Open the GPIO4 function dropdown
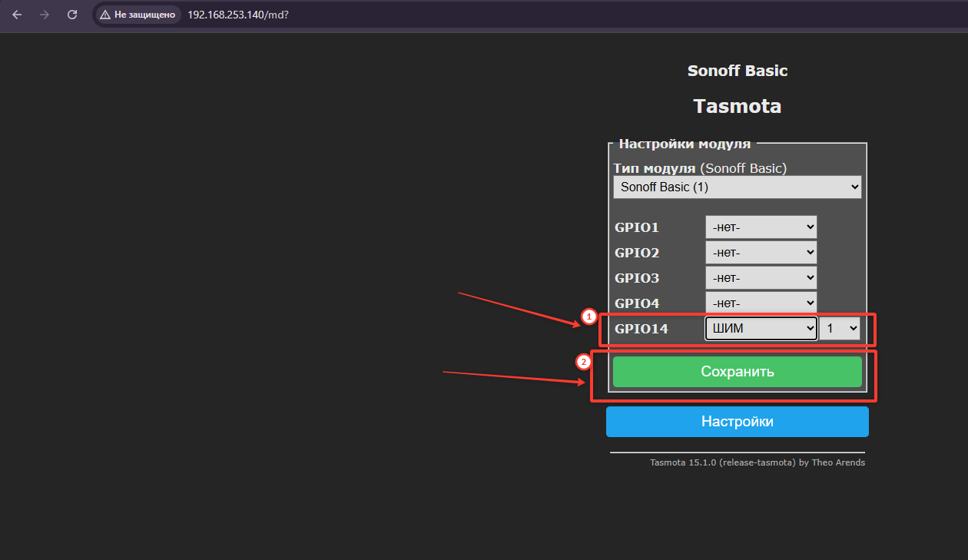Viewport: 968px width, 560px height. coord(761,303)
